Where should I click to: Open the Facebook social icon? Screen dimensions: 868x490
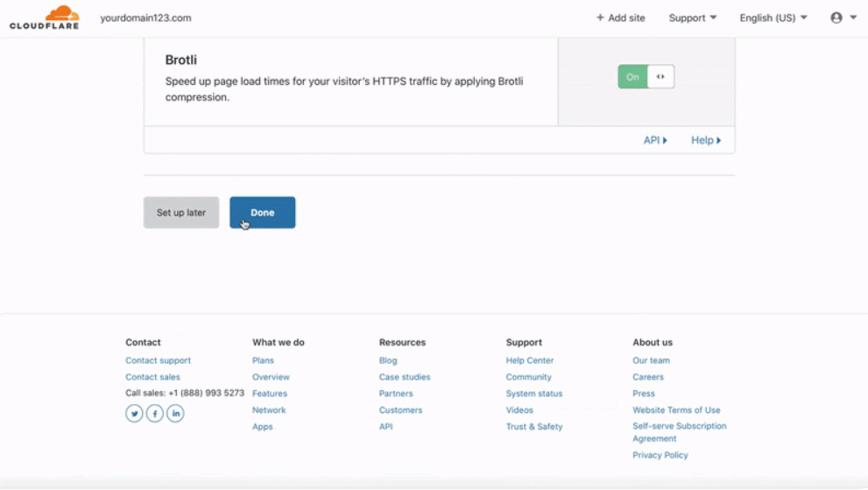click(x=155, y=414)
